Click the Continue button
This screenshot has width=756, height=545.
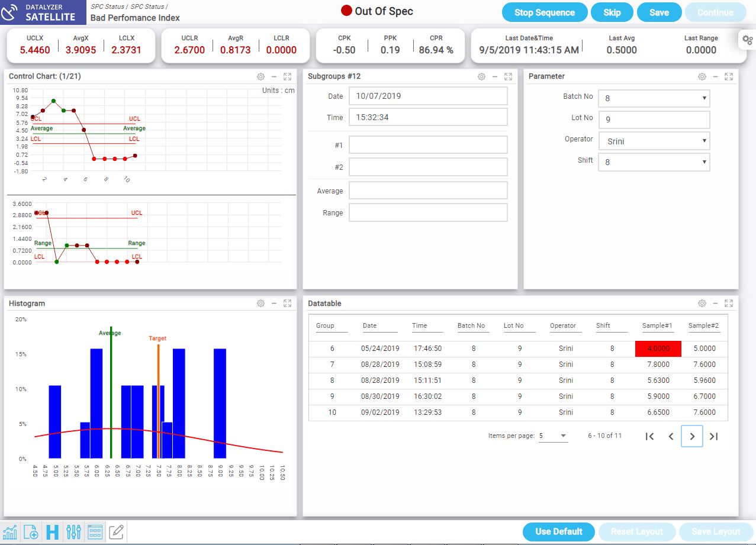[x=715, y=12]
